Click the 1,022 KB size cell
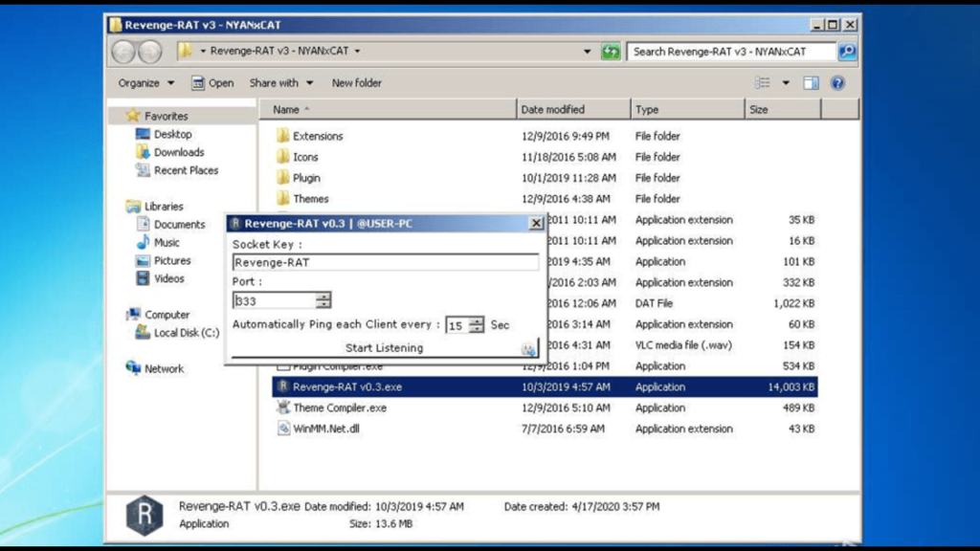Viewport: 980px width, 551px height. [x=793, y=303]
